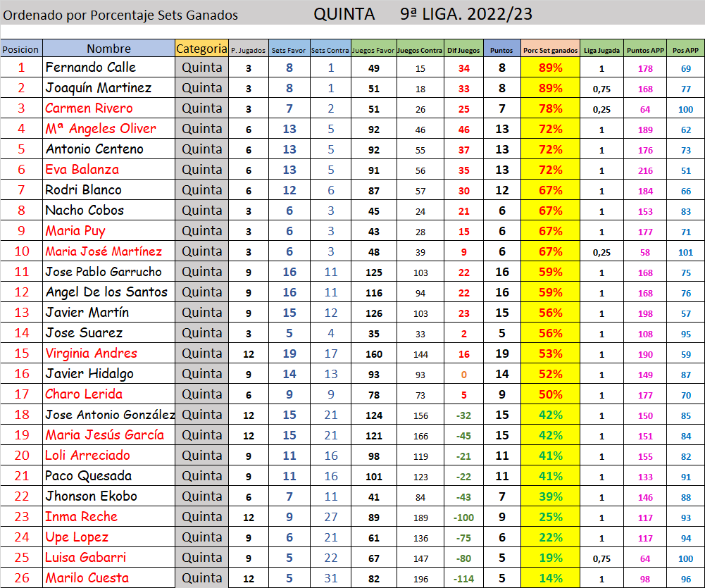Click the name 'Loli Arreciado'

[87, 456]
